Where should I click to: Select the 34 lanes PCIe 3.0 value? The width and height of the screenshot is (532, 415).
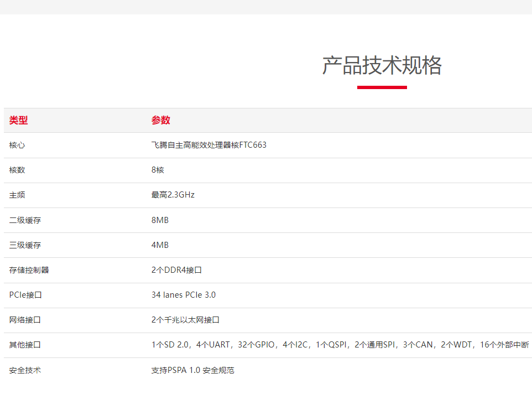[x=184, y=295]
